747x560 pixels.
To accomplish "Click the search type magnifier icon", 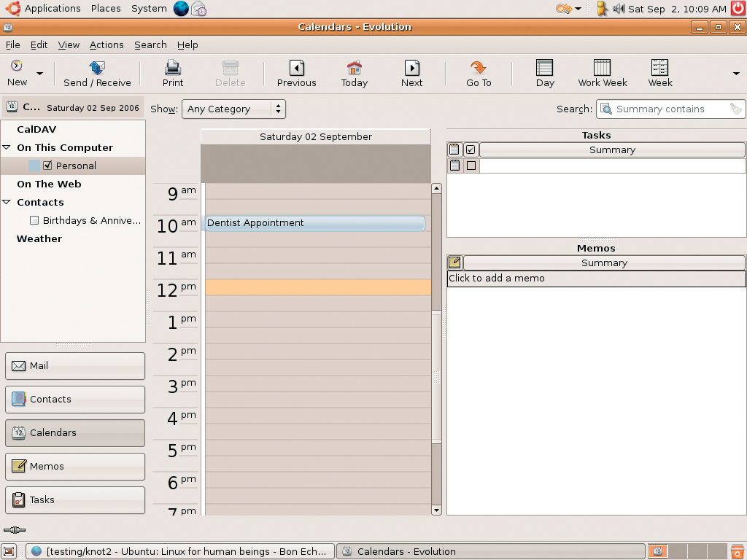I will (x=606, y=109).
